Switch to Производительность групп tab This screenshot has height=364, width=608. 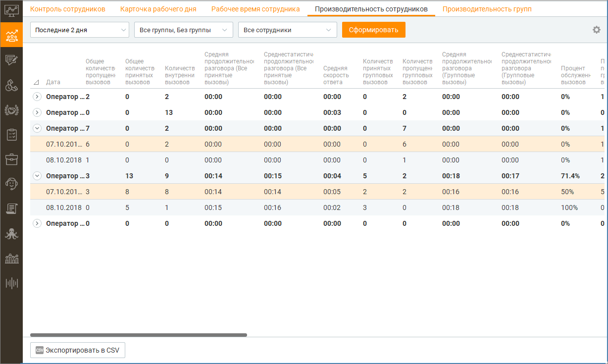pyautogui.click(x=488, y=9)
